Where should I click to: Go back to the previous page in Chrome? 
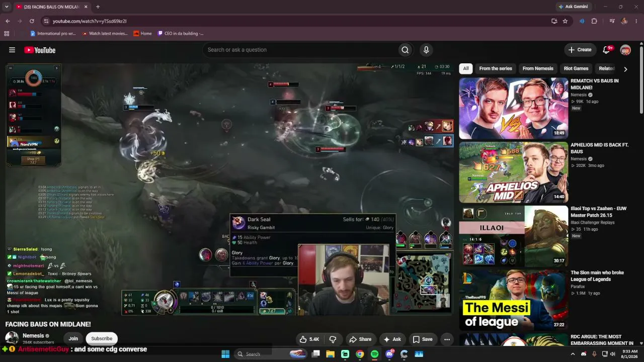coord(8,21)
